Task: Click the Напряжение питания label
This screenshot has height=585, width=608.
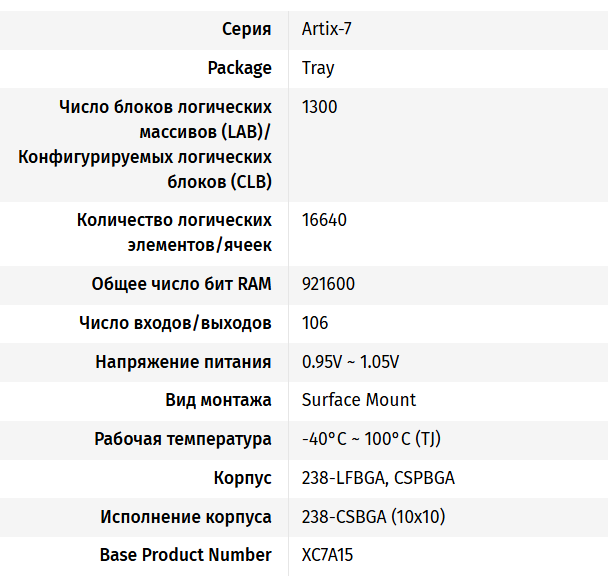Action: 183,362
